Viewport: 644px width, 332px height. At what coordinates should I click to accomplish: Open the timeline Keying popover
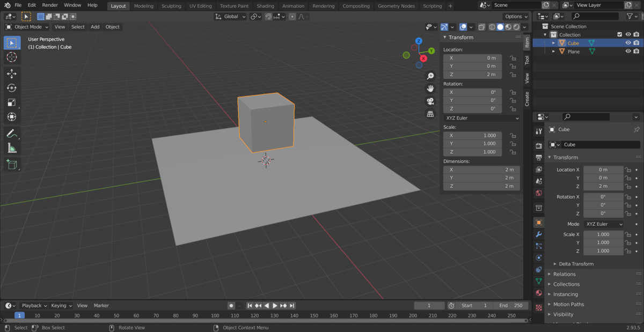(61, 306)
